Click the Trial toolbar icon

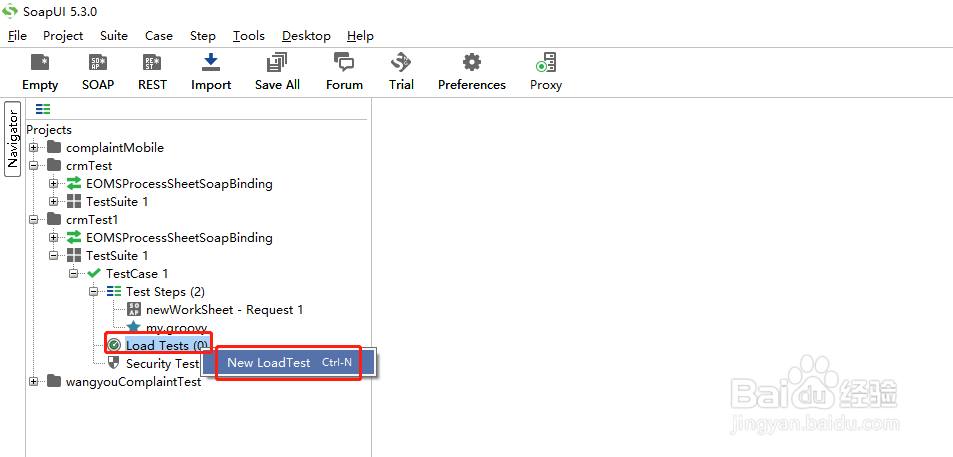point(401,62)
